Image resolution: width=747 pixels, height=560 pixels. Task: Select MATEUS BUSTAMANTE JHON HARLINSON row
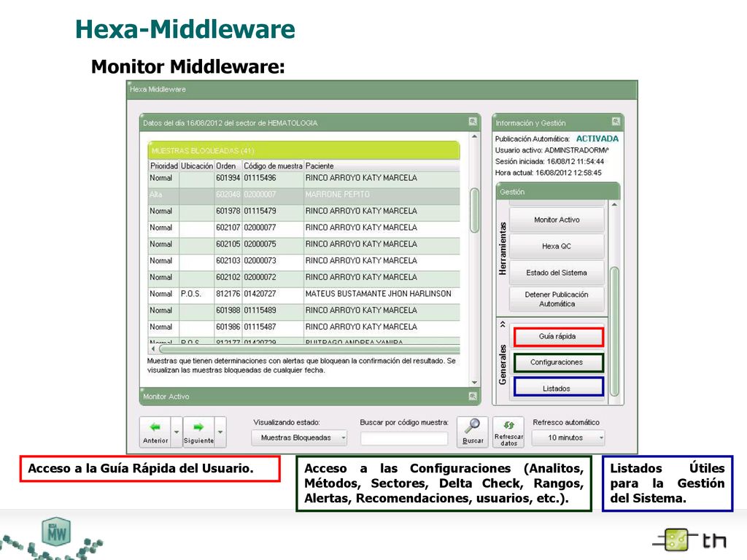(304, 294)
